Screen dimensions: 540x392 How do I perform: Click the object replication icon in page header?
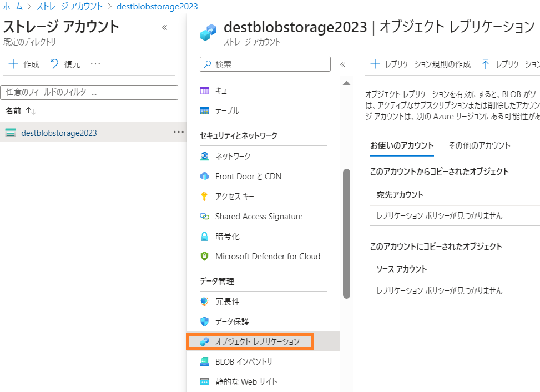coord(208,32)
